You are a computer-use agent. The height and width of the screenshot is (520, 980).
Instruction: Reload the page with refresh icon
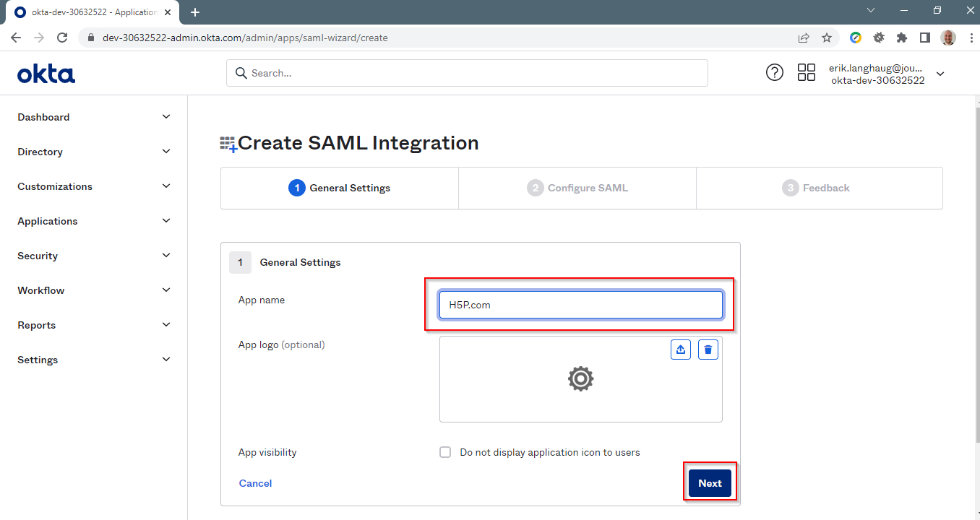click(62, 38)
